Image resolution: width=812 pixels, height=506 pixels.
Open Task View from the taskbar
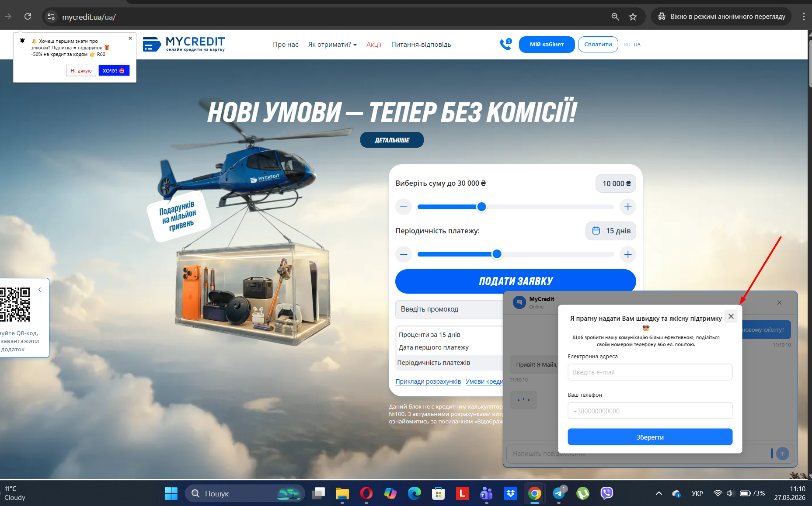click(318, 493)
